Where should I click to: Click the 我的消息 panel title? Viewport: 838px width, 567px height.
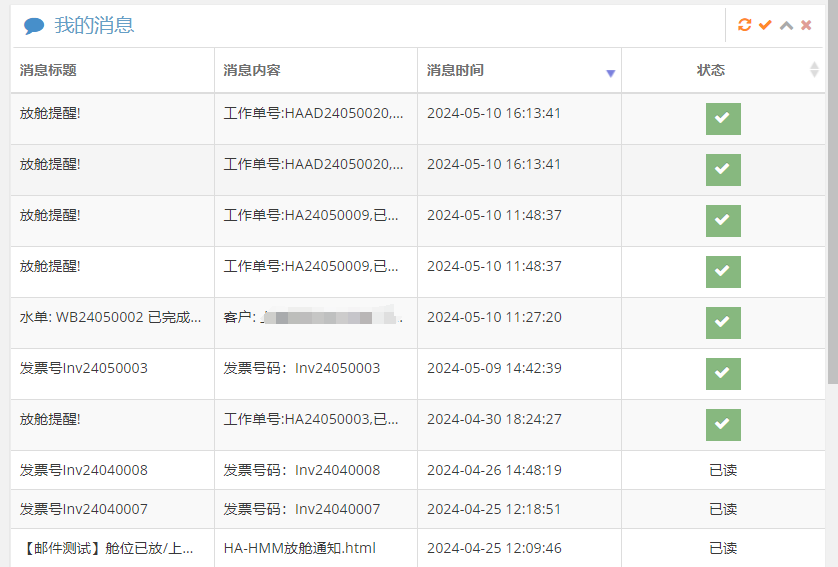pyautogui.click(x=94, y=26)
